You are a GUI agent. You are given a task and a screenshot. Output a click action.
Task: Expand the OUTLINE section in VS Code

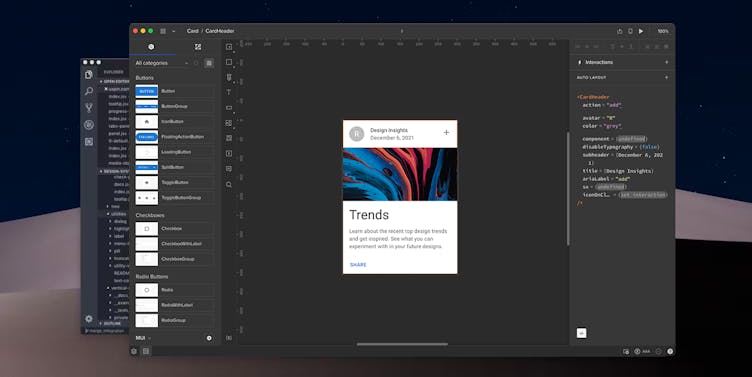tap(111, 324)
